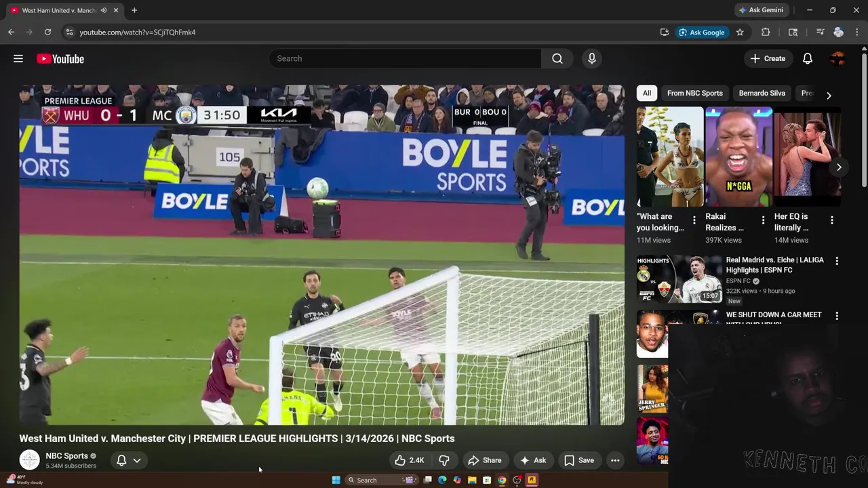Click Ask Google in the address bar

[702, 32]
